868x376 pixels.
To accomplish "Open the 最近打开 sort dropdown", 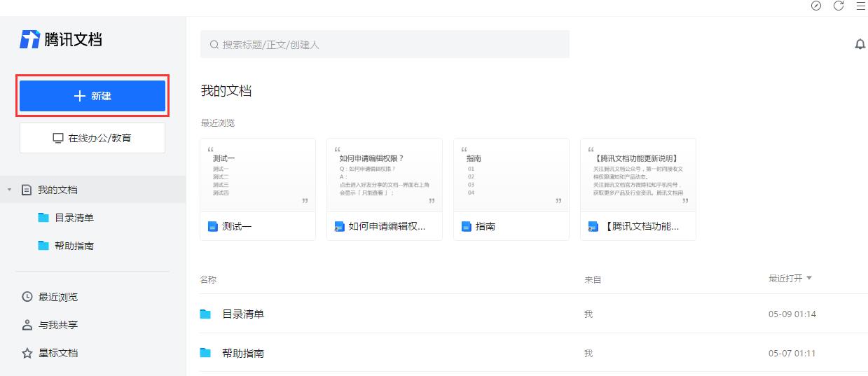I will [790, 279].
